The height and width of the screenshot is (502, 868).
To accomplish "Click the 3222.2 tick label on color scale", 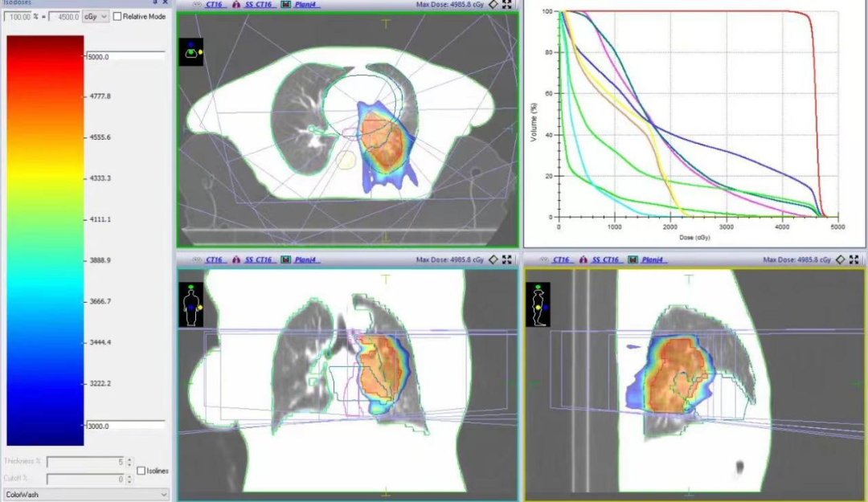I will pos(100,384).
